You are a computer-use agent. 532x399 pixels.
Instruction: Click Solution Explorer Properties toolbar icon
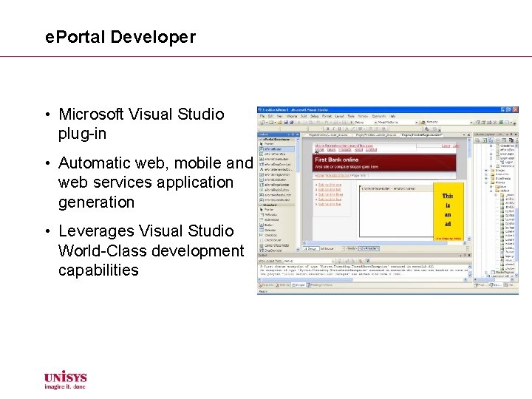477,140
